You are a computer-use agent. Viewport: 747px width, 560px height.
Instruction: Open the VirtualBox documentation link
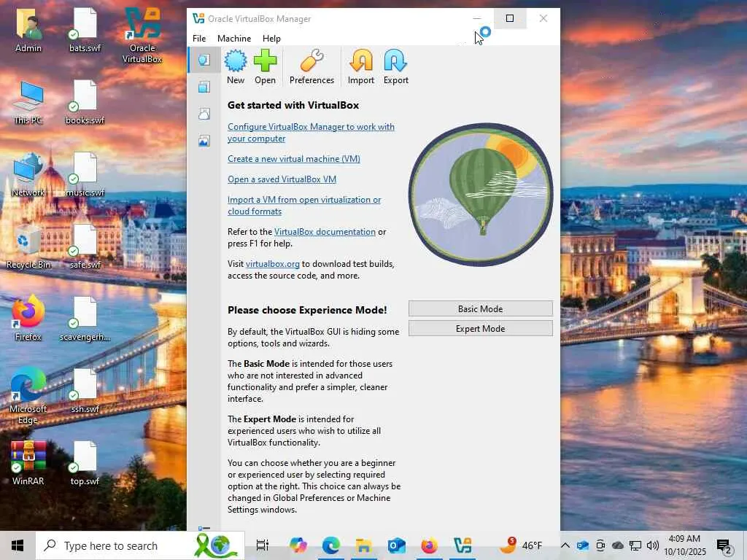[325, 231]
